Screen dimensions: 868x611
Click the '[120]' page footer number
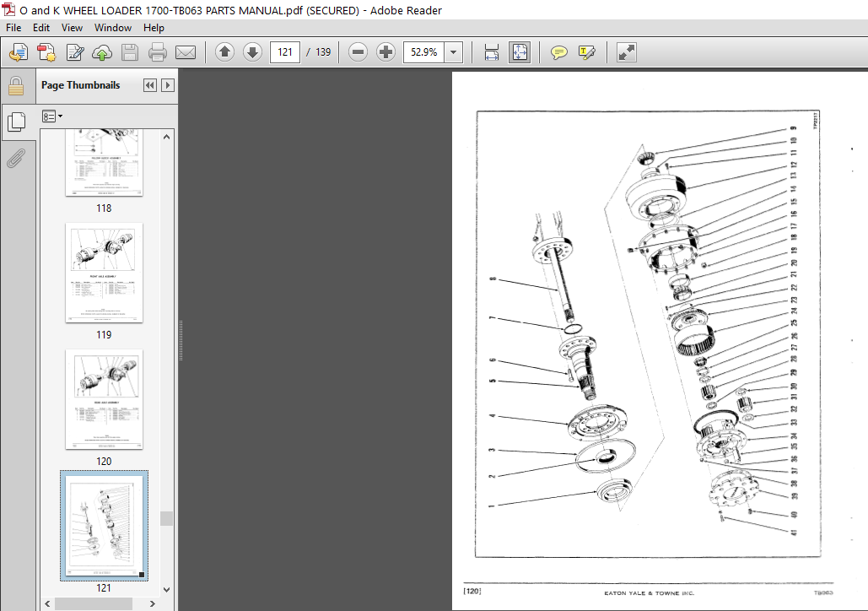[x=472, y=591]
